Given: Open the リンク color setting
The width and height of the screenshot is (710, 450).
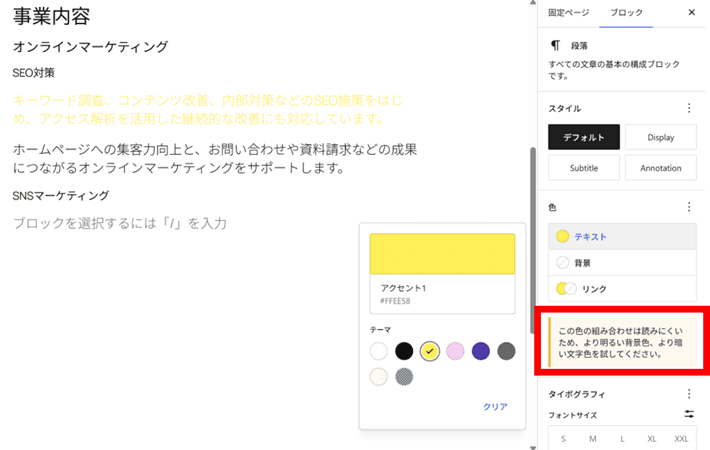Looking at the screenshot, I should 622,288.
